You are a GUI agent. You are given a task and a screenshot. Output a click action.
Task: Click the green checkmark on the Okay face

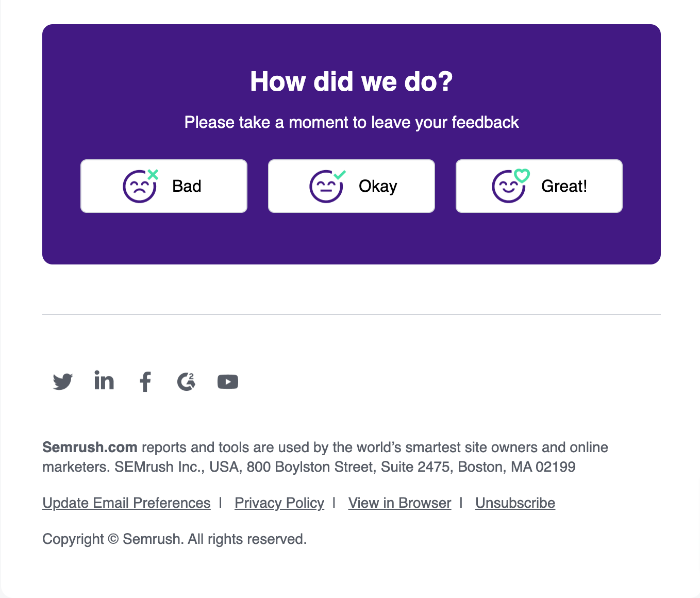(340, 174)
